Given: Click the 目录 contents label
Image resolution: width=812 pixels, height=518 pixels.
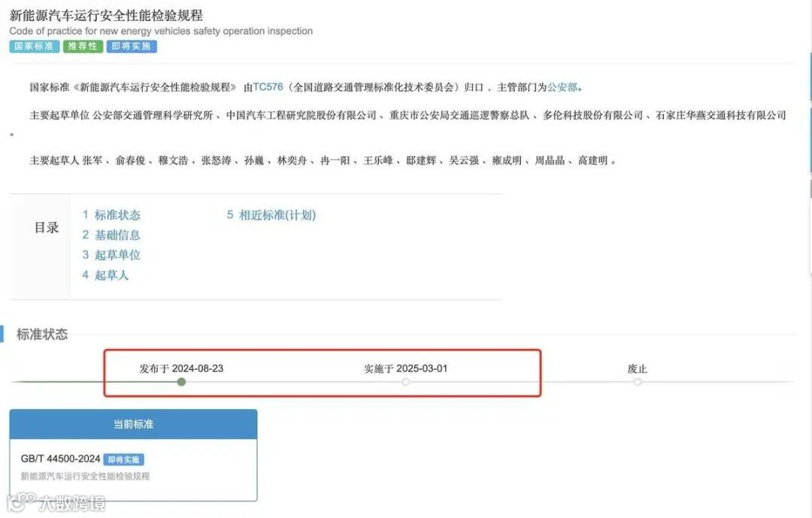Looking at the screenshot, I should [x=46, y=227].
